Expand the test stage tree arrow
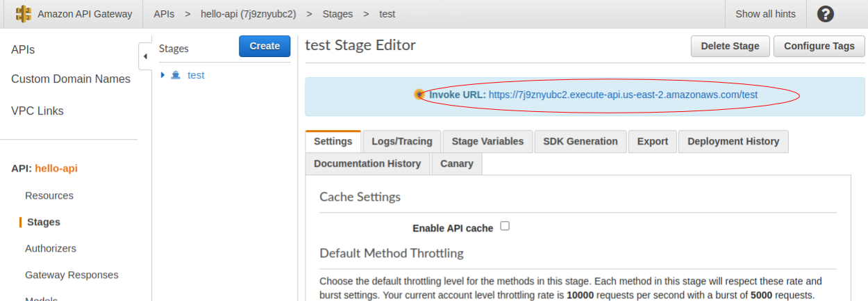Viewport: 868px width, 301px height. pyautogui.click(x=162, y=75)
